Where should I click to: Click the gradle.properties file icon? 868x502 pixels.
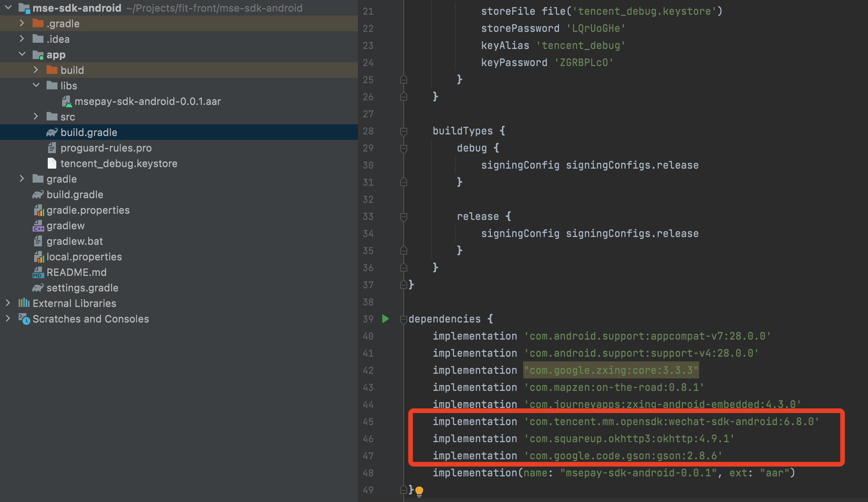pyautogui.click(x=38, y=210)
